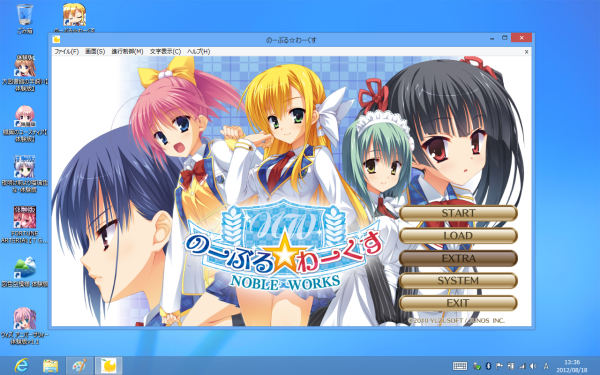
Task: Open the ファイル(F) menu
Action: click(67, 51)
